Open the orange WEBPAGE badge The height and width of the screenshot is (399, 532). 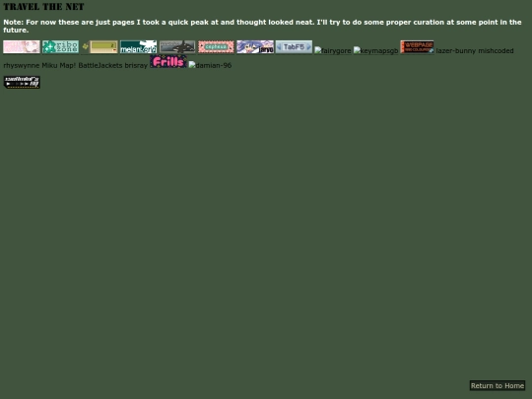[417, 47]
